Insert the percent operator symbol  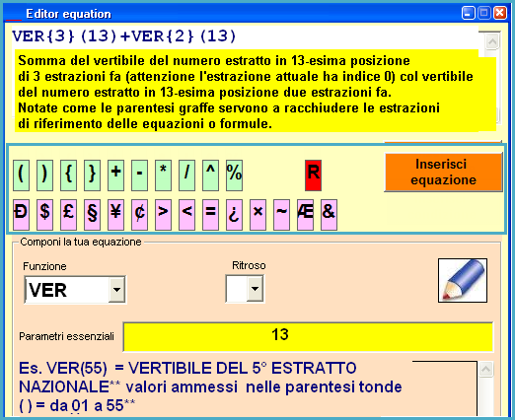pos(234,175)
